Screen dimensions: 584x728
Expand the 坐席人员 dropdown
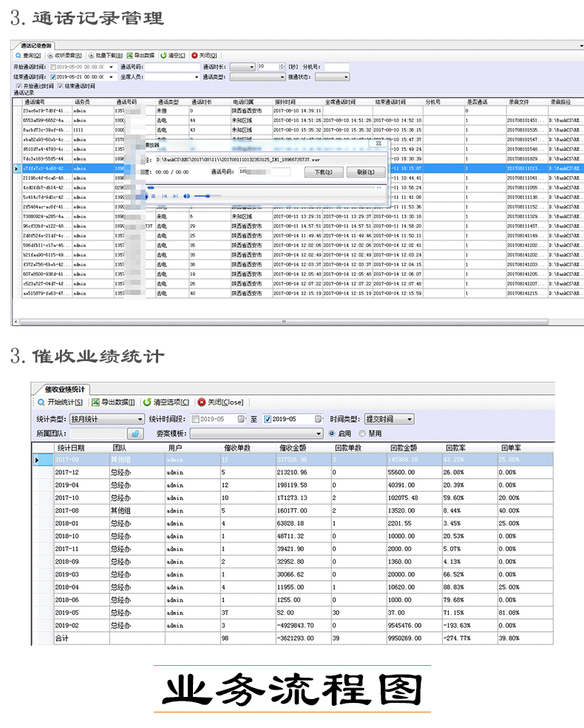click(x=197, y=77)
